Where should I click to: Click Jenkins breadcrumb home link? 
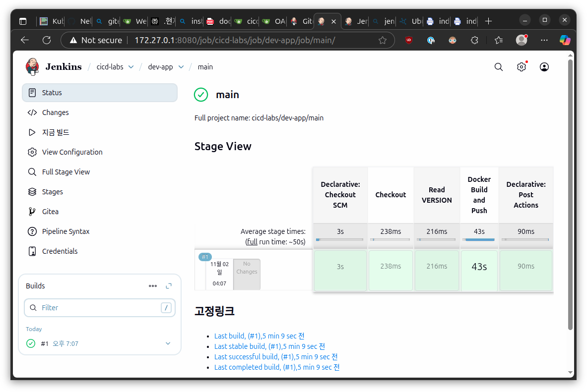(x=64, y=67)
